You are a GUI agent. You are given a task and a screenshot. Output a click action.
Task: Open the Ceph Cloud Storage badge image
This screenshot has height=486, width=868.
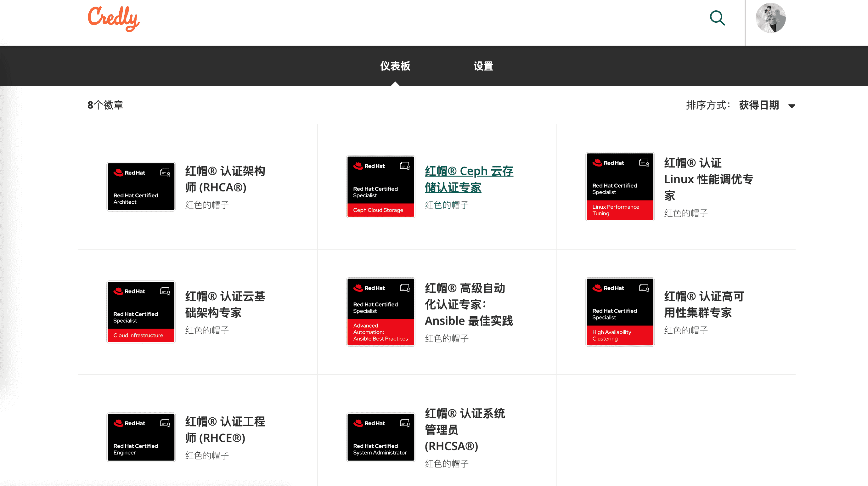[x=381, y=187]
